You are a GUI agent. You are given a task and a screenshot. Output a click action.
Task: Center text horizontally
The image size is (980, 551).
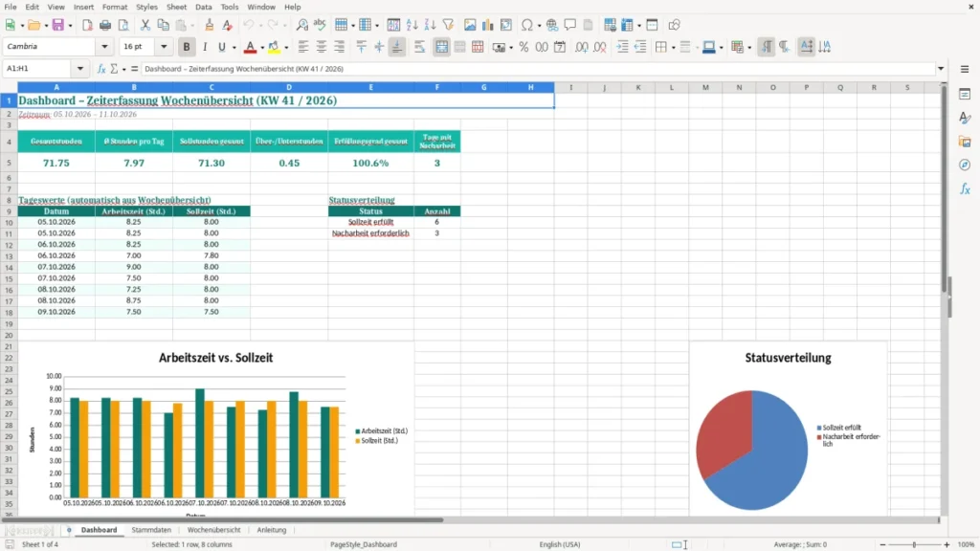click(322, 47)
